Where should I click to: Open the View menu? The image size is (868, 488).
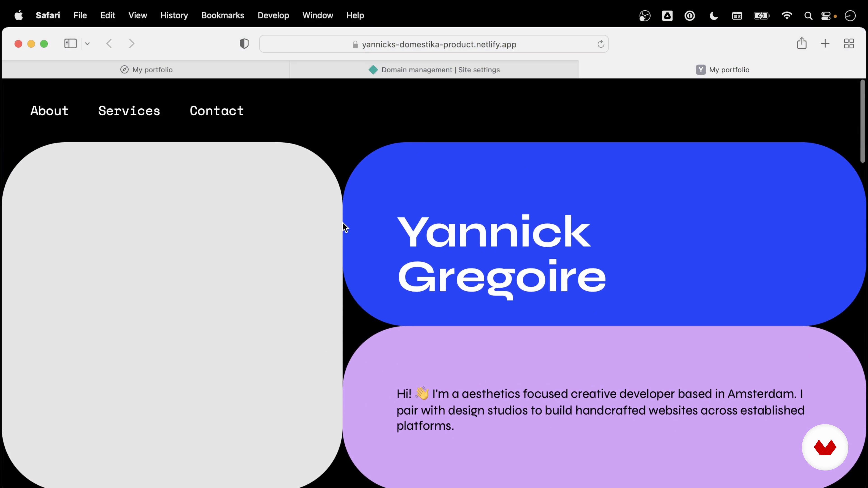point(138,16)
